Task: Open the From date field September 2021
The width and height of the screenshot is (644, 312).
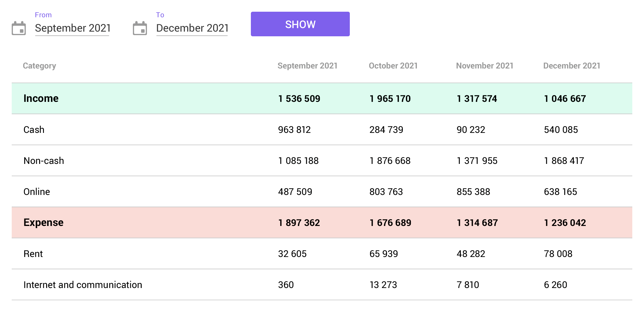Action: tap(72, 28)
